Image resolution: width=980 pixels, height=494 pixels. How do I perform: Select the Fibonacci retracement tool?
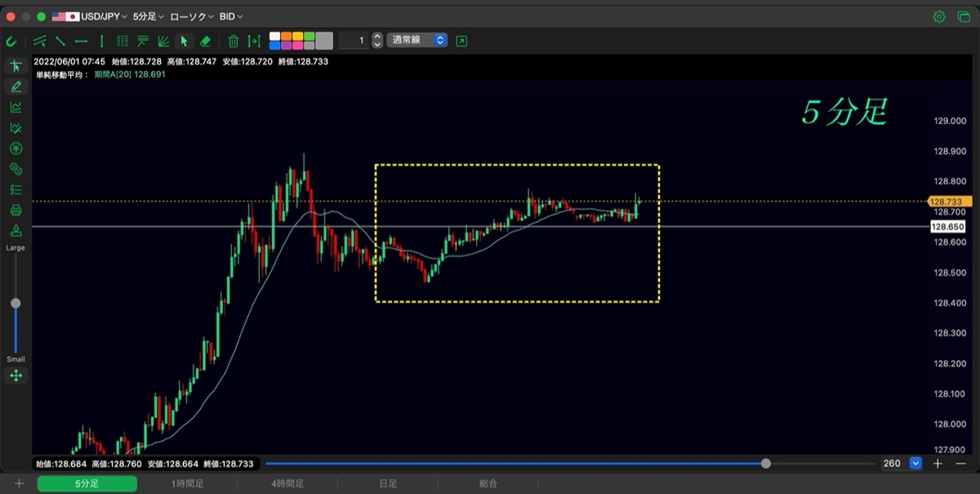(143, 41)
